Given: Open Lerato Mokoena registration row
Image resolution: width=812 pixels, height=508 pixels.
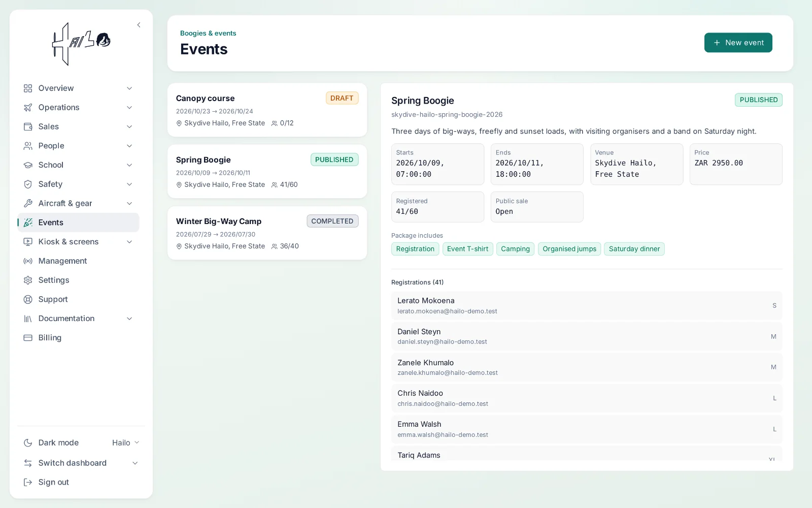Looking at the screenshot, I should pyautogui.click(x=587, y=306).
